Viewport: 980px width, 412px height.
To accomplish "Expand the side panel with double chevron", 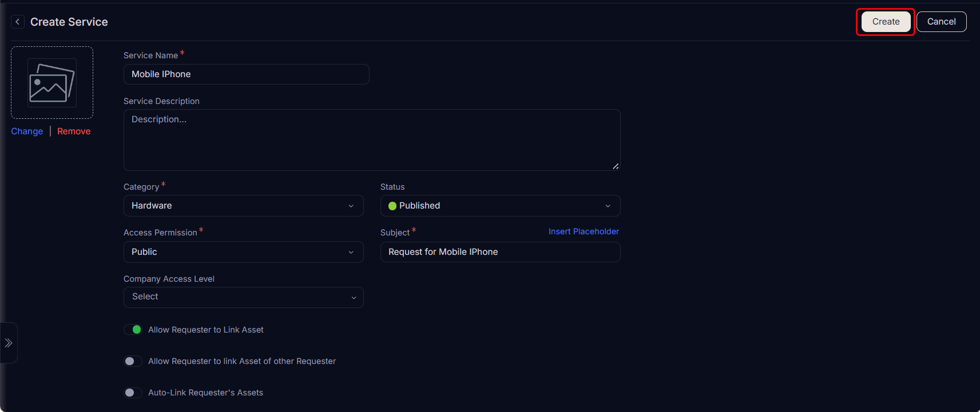I will (x=9, y=343).
